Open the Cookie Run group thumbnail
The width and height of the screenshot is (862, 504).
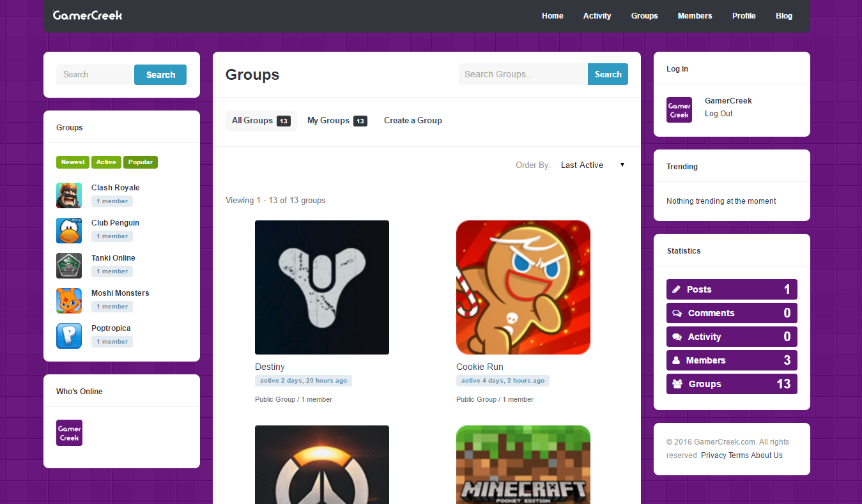point(523,287)
